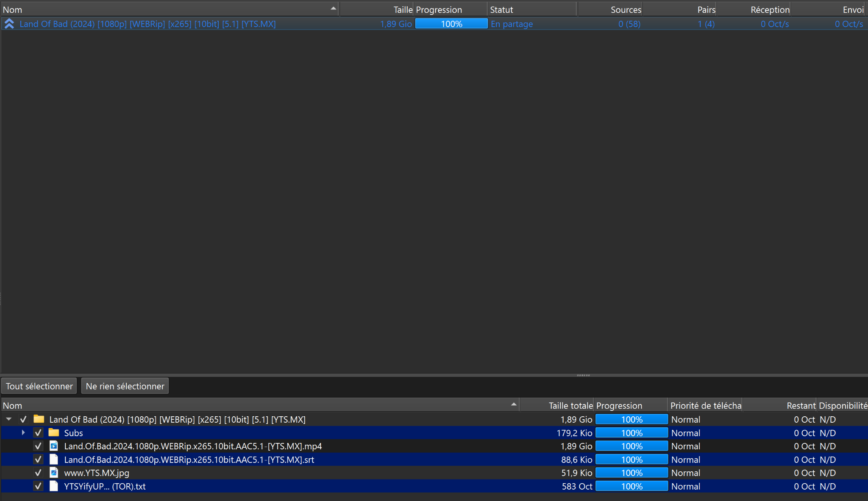Click the Normal priority of root folder
Image resolution: width=868 pixels, height=501 pixels.
point(685,419)
